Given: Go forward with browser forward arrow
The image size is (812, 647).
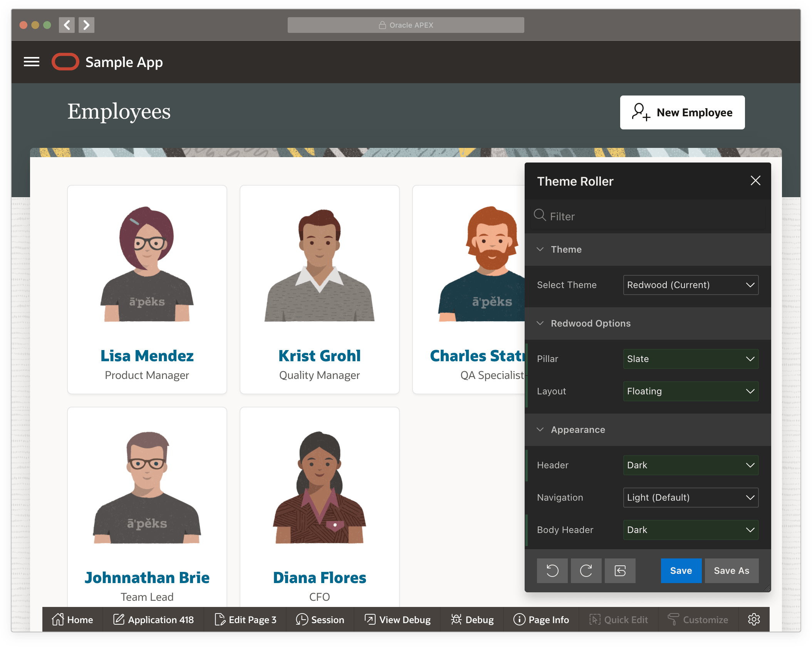Looking at the screenshot, I should click(x=86, y=25).
